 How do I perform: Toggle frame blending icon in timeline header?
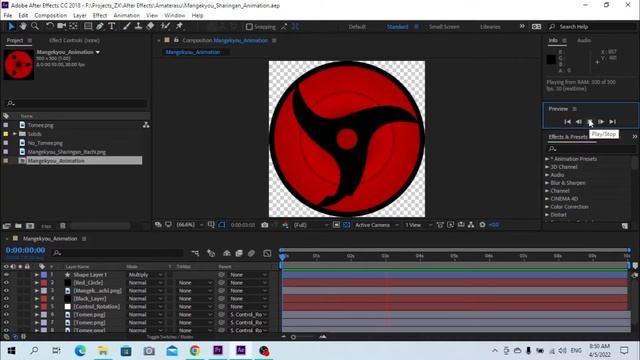coord(239,253)
